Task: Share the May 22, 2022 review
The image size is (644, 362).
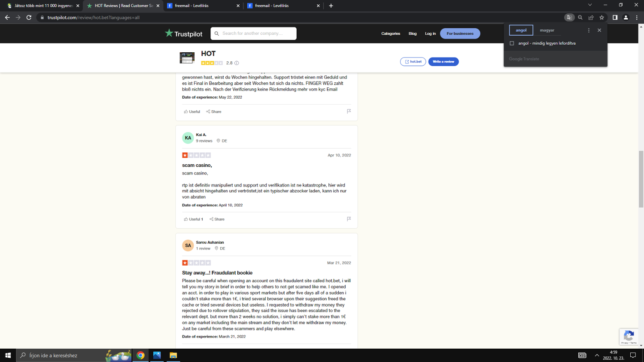Action: tap(213, 112)
